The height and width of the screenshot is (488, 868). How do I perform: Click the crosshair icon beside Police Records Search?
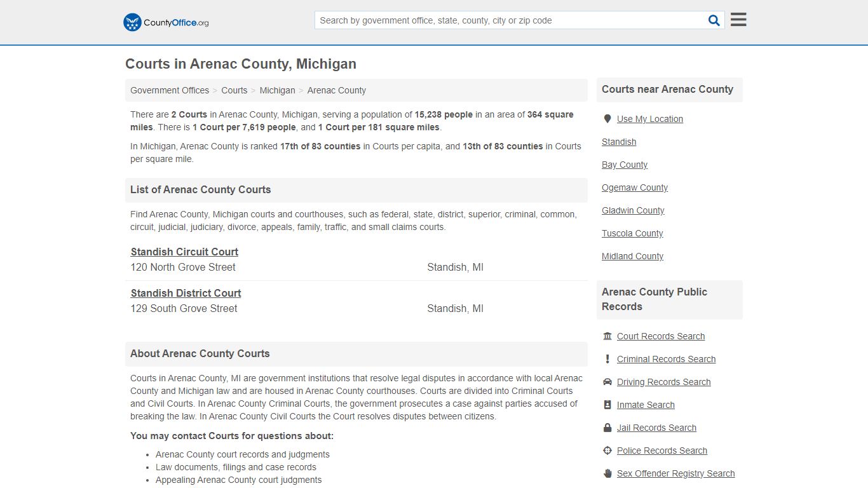pos(607,451)
